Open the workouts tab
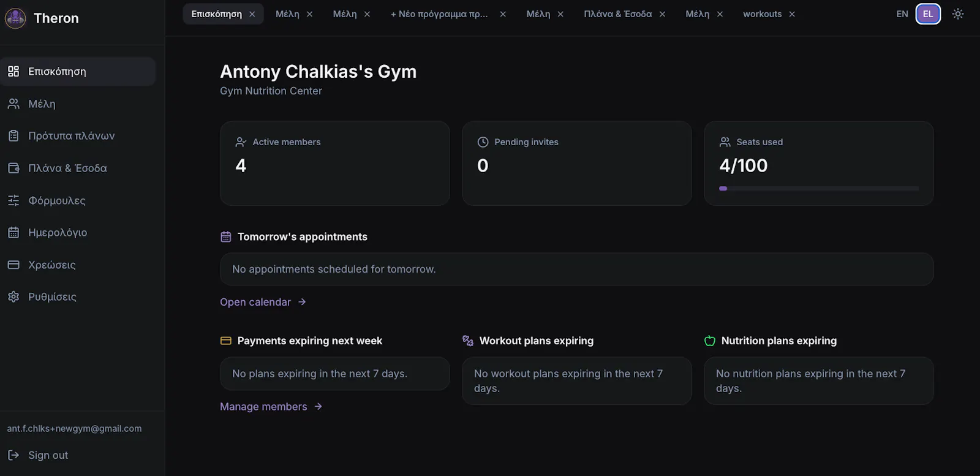This screenshot has width=980, height=476. (x=763, y=14)
